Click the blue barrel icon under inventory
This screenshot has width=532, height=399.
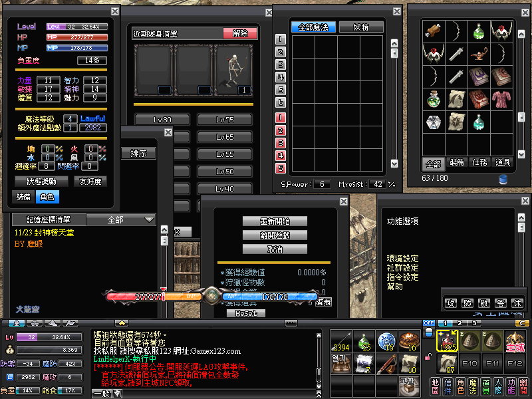503,179
